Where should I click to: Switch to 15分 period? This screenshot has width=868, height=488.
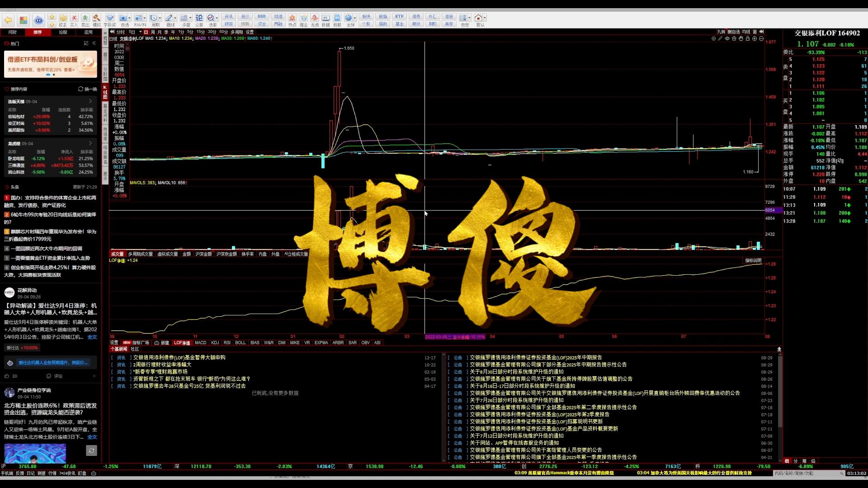point(201,32)
